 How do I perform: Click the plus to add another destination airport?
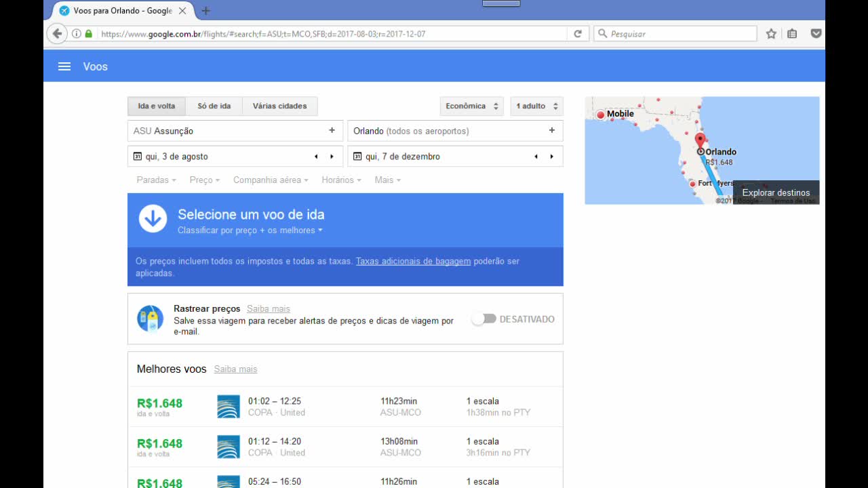point(552,131)
